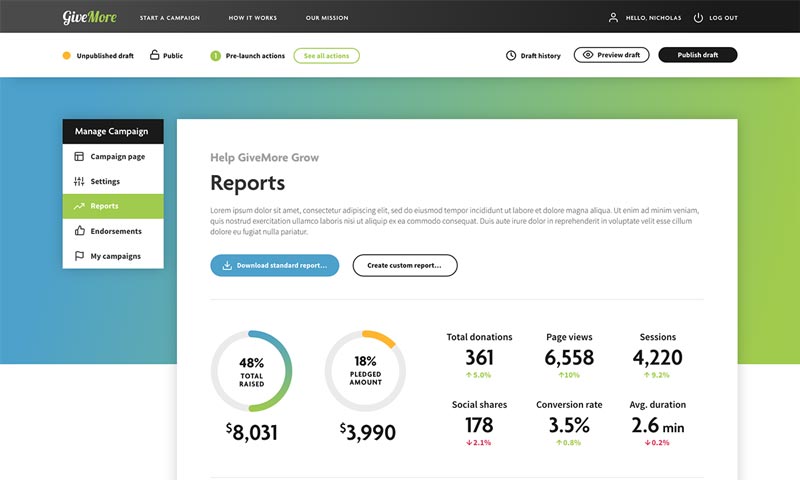This screenshot has width=800, height=480.
Task: Go to How It Works page
Action: point(252,18)
